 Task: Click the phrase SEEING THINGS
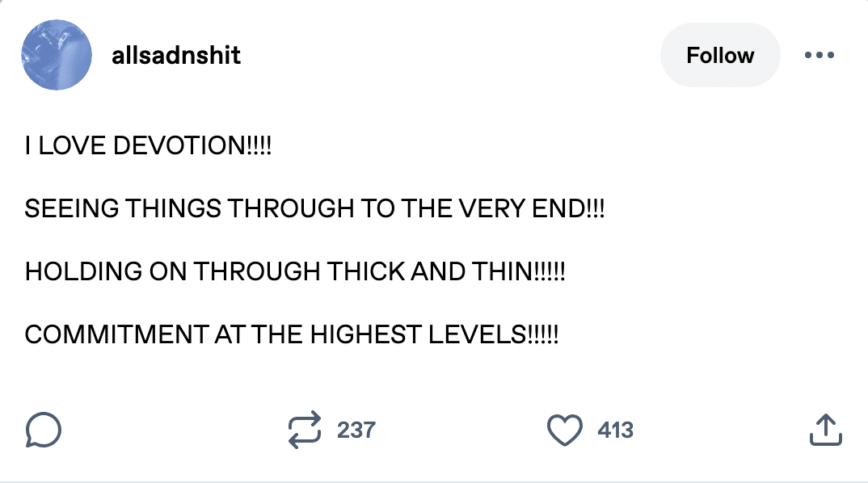click(123, 209)
